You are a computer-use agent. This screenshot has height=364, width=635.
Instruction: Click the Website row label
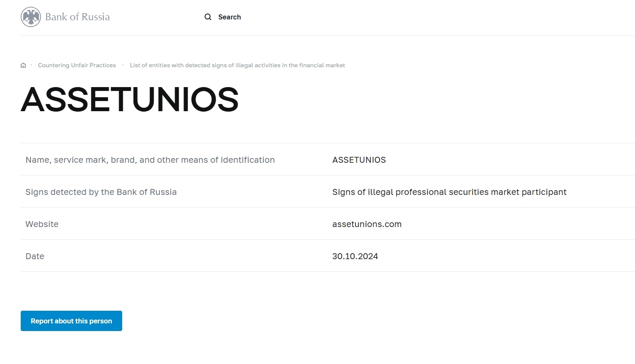42,224
